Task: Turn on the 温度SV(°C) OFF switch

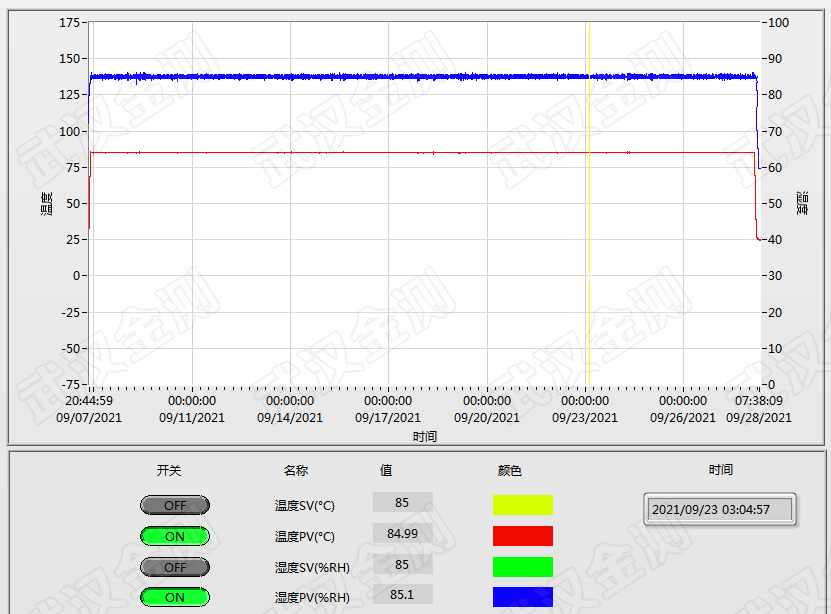Action: click(174, 505)
